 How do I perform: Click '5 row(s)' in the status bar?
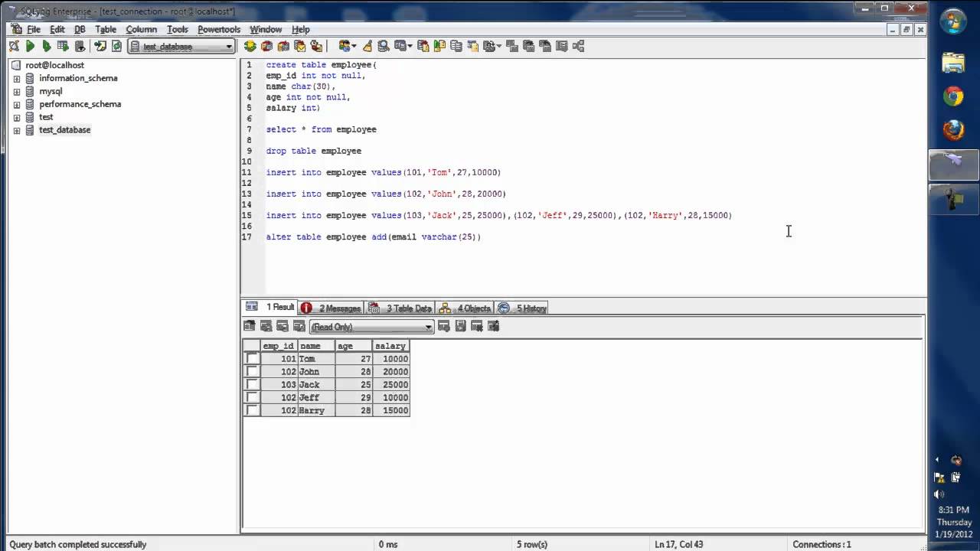(x=532, y=544)
